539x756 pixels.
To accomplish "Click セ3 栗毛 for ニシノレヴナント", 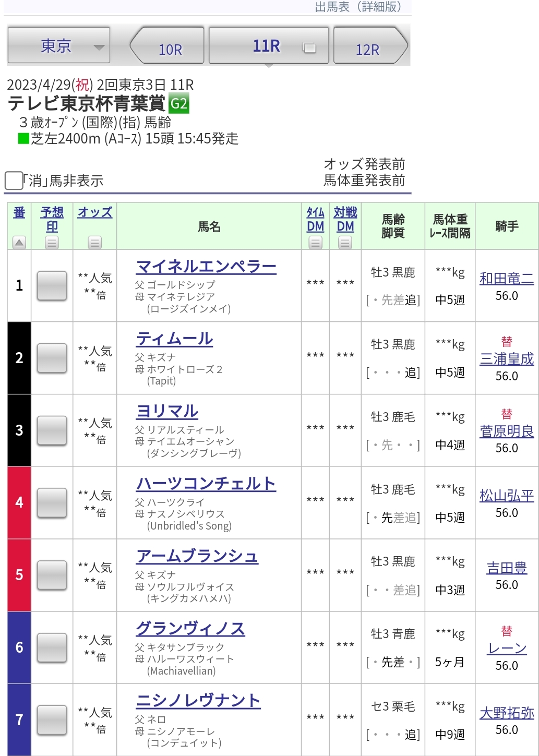I will coord(393,706).
